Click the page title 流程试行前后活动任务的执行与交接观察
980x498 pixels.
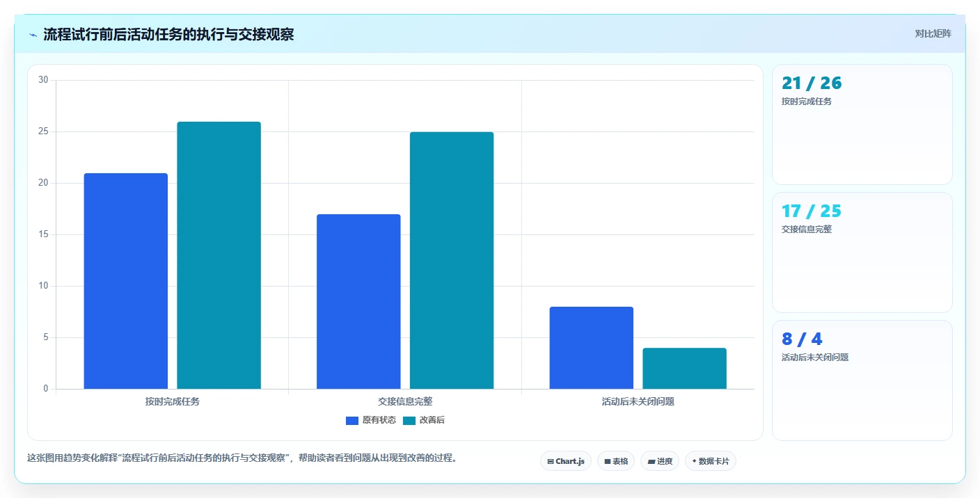[168, 35]
